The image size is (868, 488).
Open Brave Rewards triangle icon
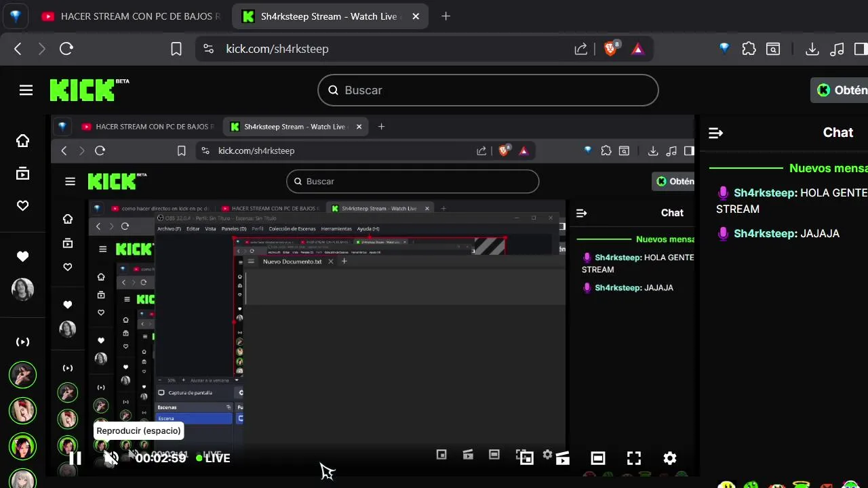tap(637, 49)
